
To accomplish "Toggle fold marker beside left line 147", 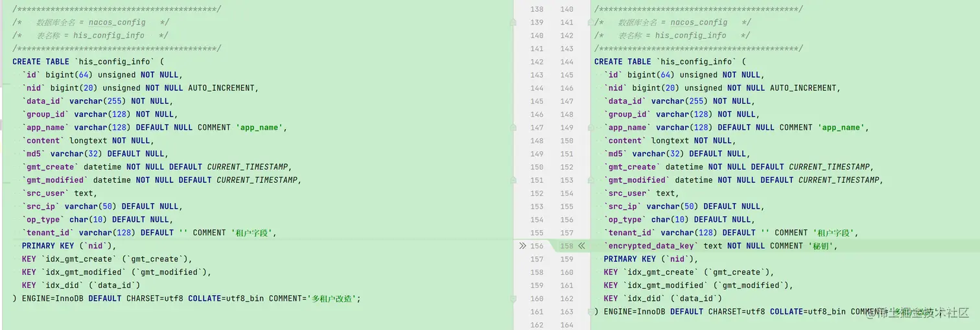I will [x=513, y=127].
